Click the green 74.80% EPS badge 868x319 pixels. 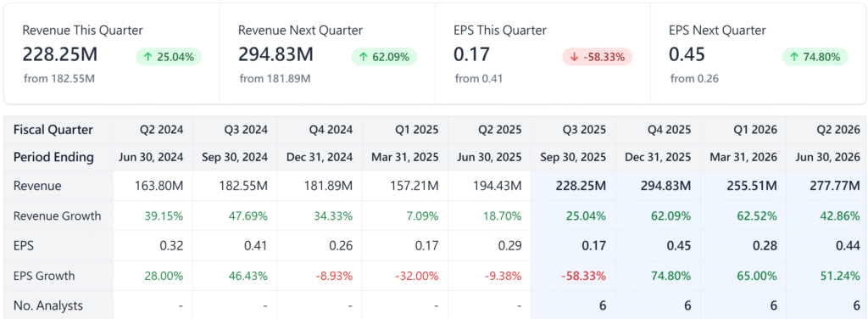(x=815, y=57)
